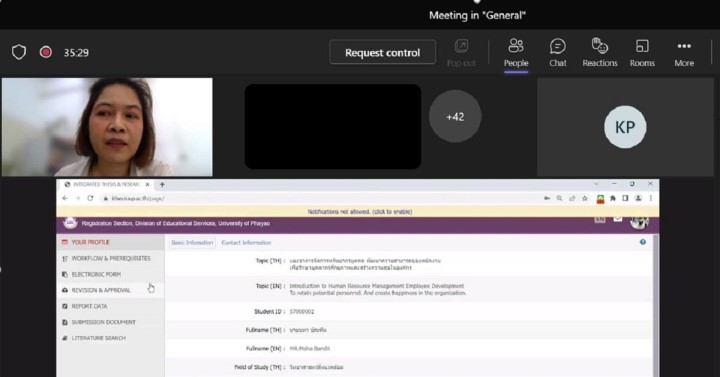This screenshot has width=720, height=377.
Task: Switch to Basic Information tab
Action: tap(192, 242)
